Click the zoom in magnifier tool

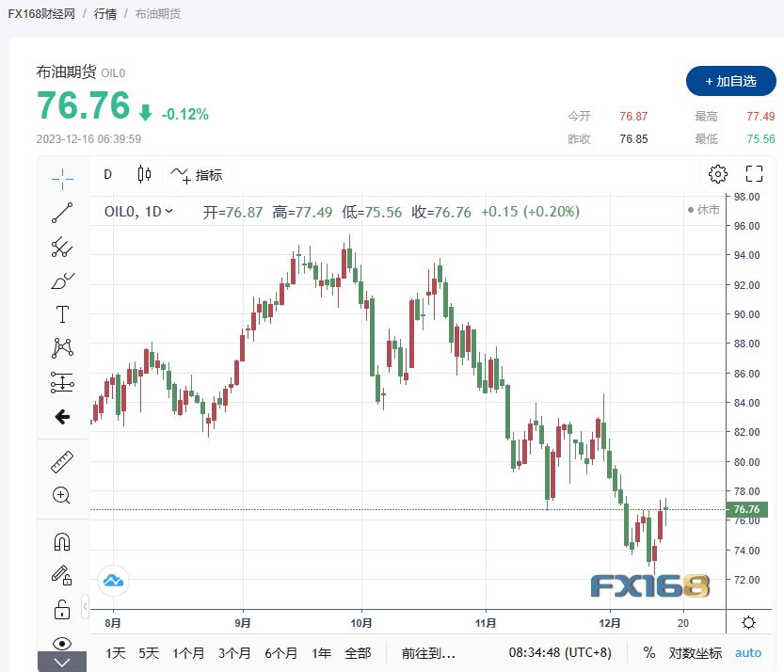coord(62,495)
